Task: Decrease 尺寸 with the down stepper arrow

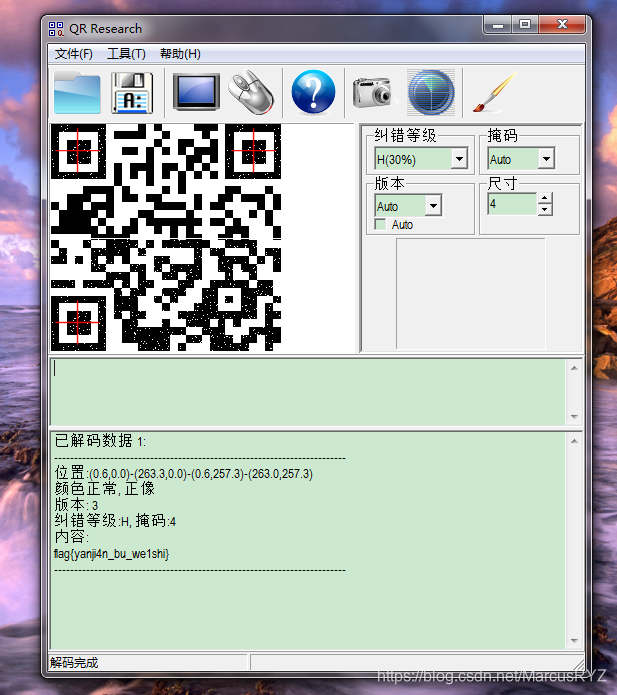Action: click(x=545, y=210)
